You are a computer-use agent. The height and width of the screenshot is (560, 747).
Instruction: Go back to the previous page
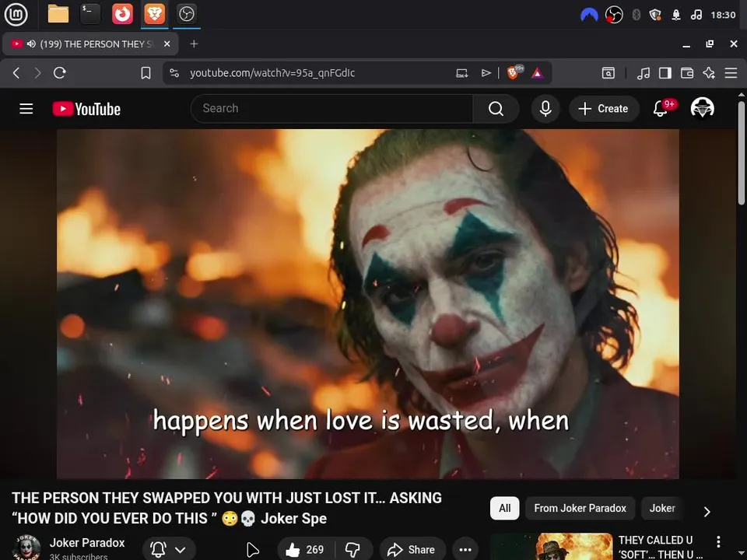click(16, 73)
